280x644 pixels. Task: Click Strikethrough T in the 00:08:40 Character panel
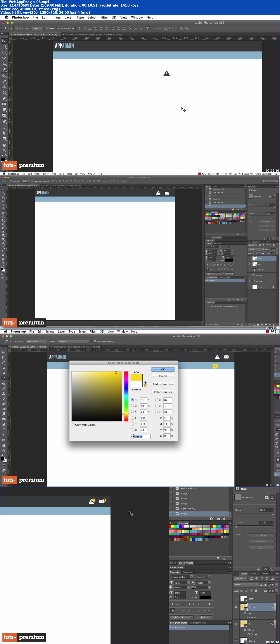coord(209,604)
